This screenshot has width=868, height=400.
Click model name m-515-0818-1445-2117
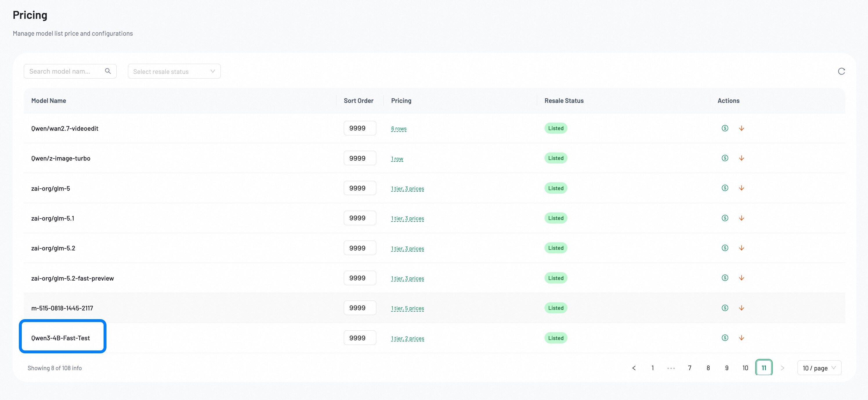pos(62,308)
